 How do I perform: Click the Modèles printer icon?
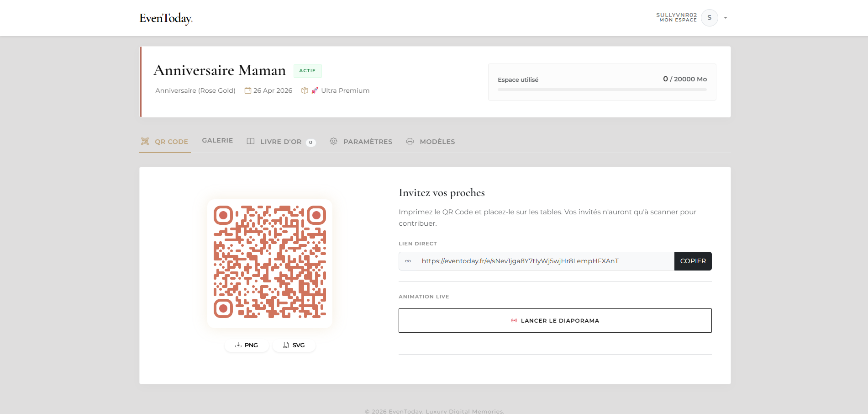(410, 141)
